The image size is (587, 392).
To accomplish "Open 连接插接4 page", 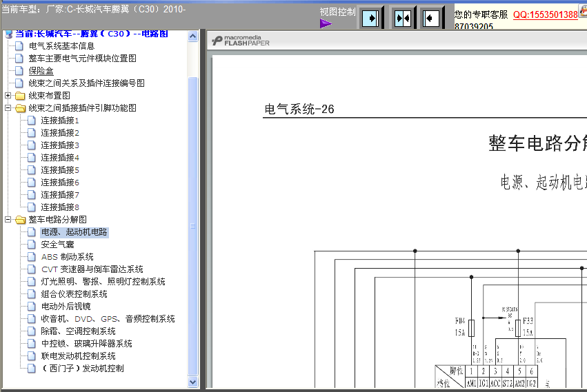I will click(x=60, y=158).
